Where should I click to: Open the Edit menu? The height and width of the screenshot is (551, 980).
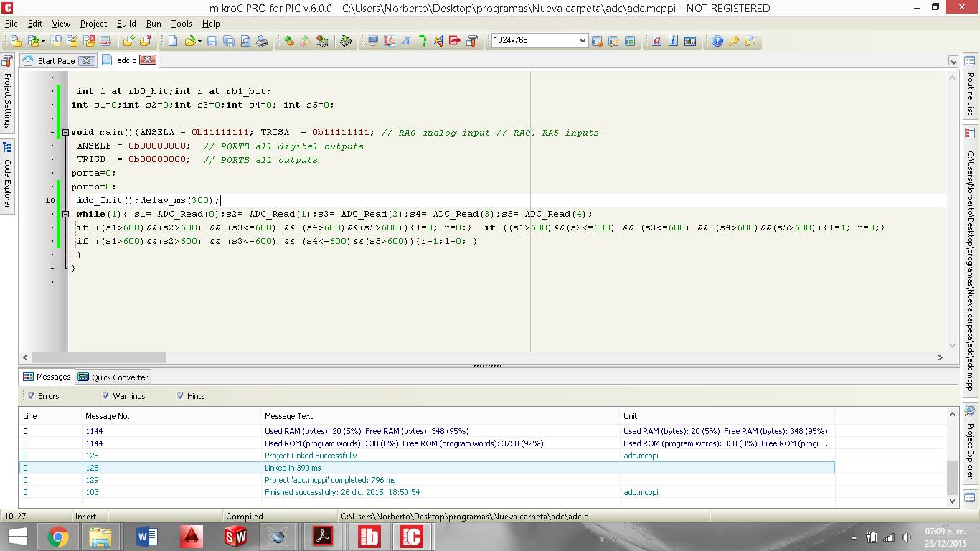tap(34, 24)
